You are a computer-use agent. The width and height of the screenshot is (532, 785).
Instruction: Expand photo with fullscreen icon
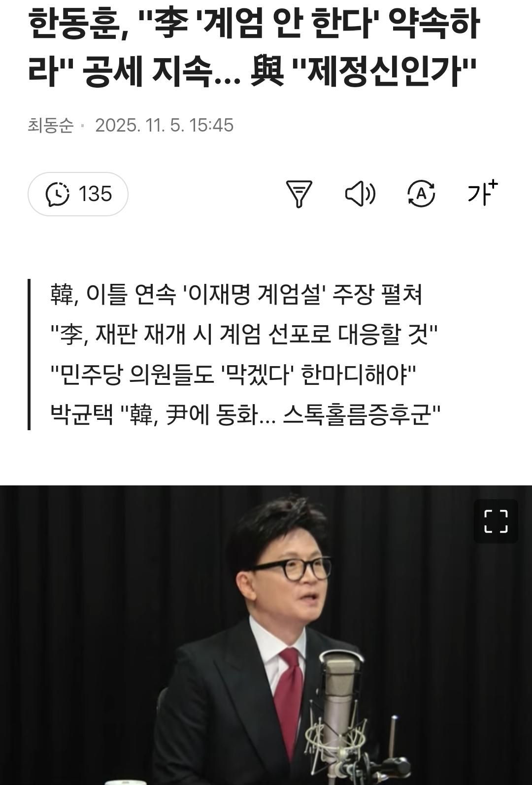click(x=496, y=521)
